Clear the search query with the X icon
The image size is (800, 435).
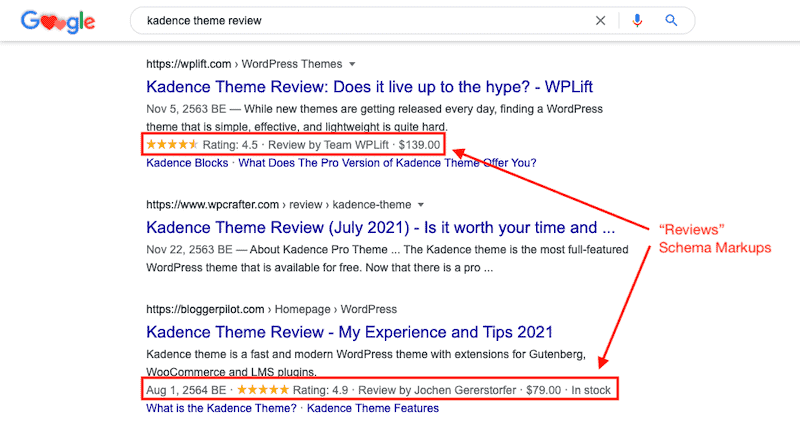tap(601, 20)
